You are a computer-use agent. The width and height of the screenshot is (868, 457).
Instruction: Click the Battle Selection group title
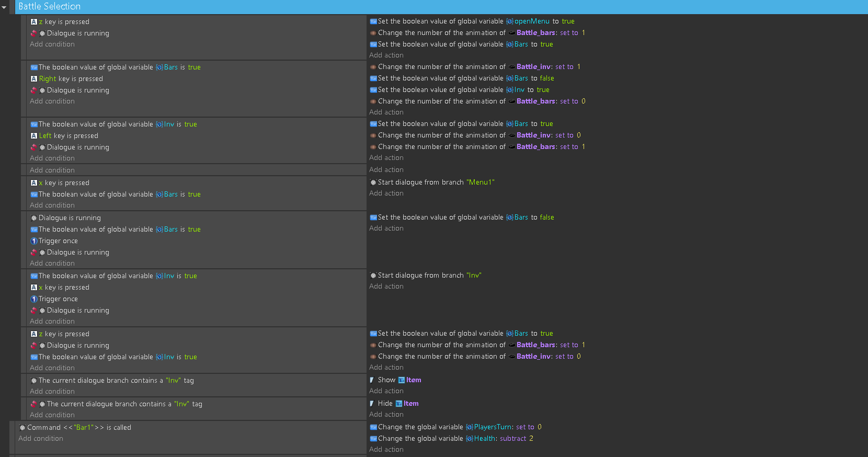click(x=49, y=6)
